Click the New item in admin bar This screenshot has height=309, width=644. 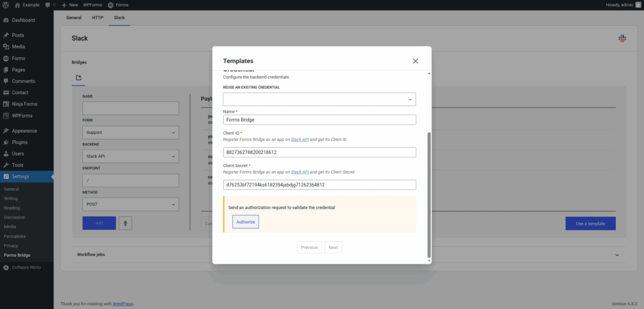click(70, 4)
